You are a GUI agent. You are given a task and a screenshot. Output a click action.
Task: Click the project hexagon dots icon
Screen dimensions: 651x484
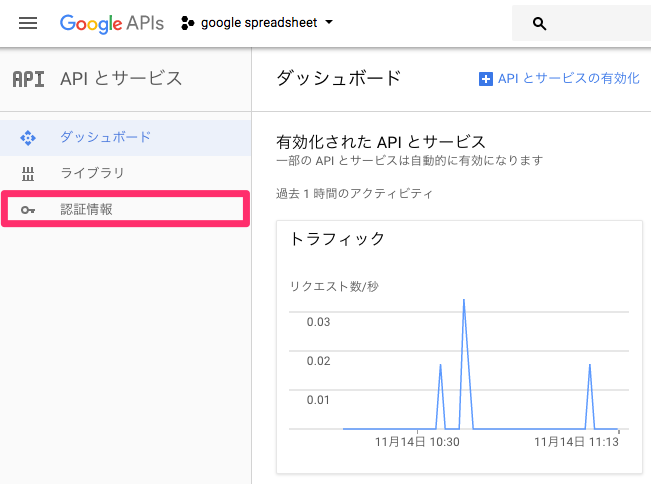(x=187, y=23)
